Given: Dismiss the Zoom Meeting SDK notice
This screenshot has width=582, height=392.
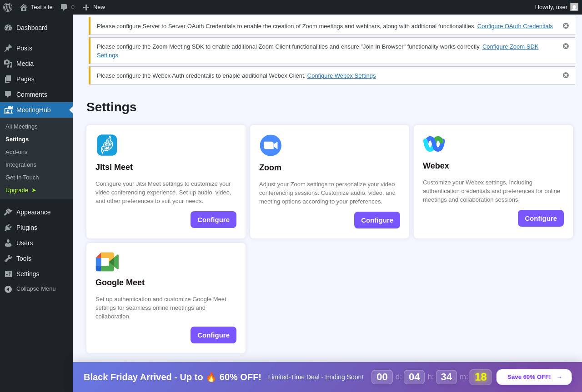Looking at the screenshot, I should pyautogui.click(x=566, y=46).
